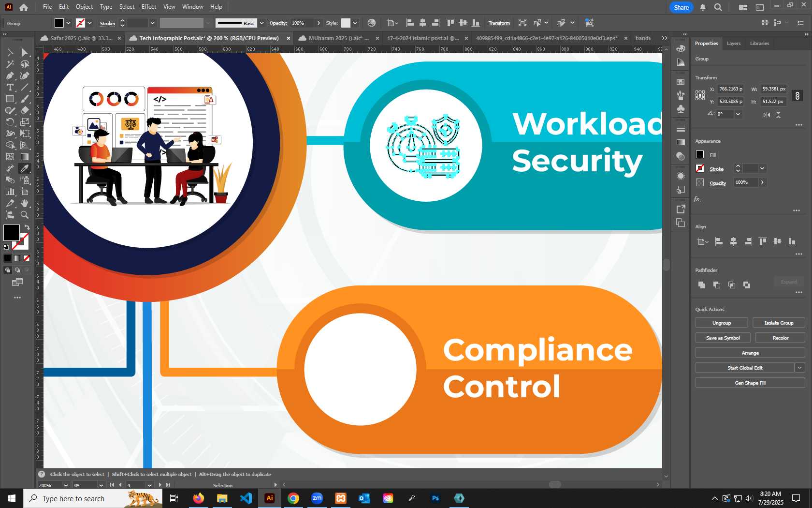Viewport: 812px width, 508px height.
Task: Reset default fill and stroke icon
Action: click(6, 247)
